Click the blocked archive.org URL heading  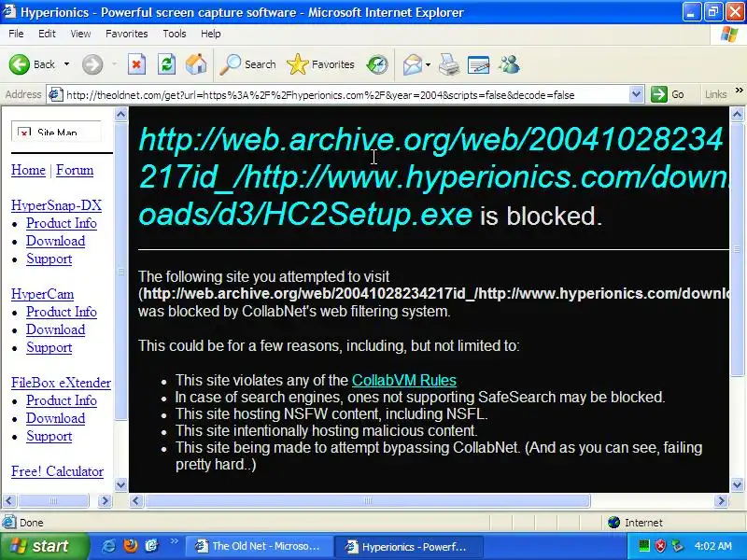431,177
